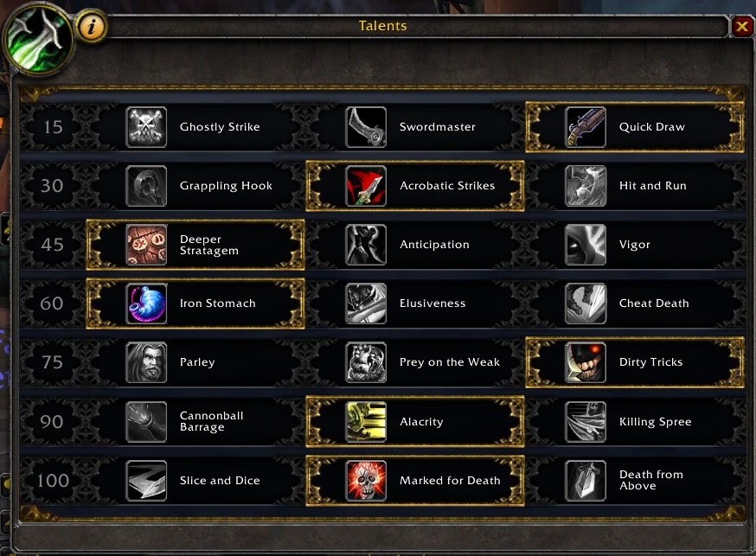Pick the Cannonball Barrage talent icon
Image resolution: width=756 pixels, height=556 pixels.
click(x=146, y=422)
